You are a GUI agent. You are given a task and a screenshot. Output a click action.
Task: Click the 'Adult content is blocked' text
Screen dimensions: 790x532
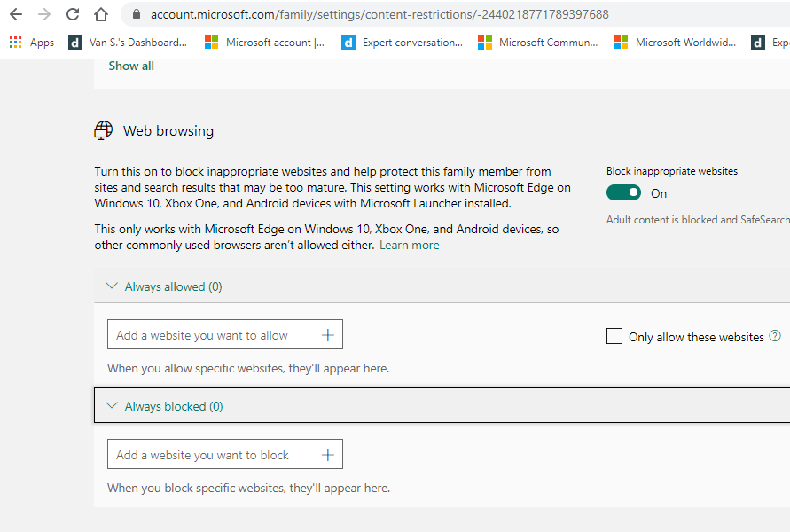698,220
